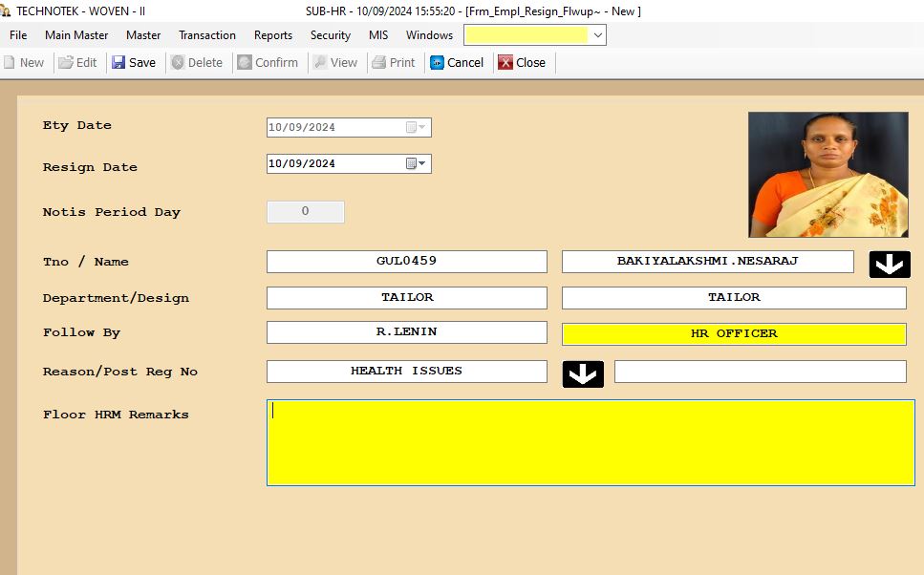Viewport: 924px width, 575px height.
Task: Open the Transaction menu
Action: coord(206,35)
